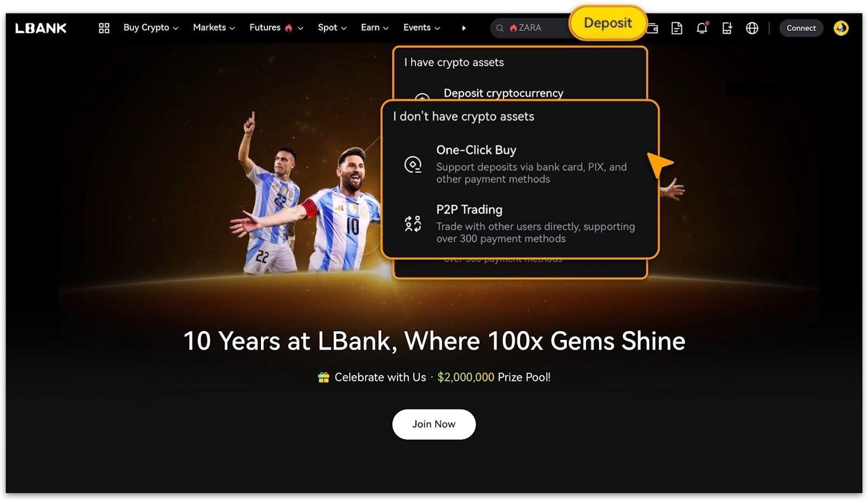Open the language globe icon
Image resolution: width=868 pixels, height=500 pixels.
coord(752,28)
